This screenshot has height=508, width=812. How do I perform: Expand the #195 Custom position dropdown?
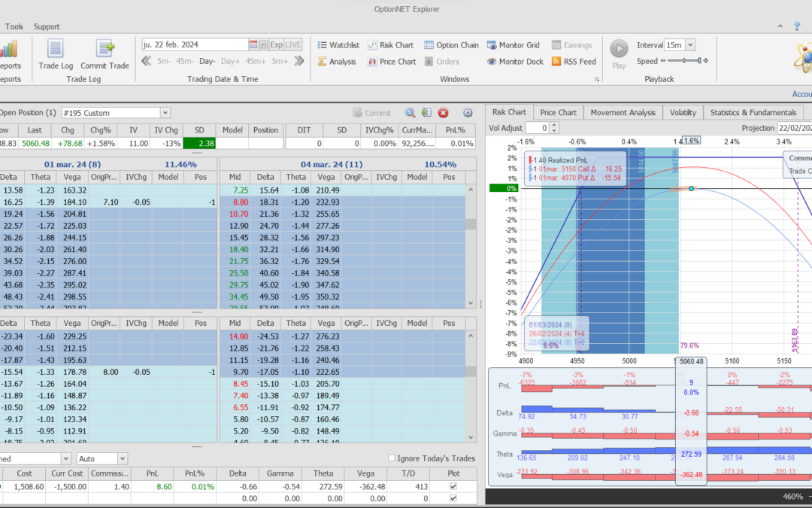(165, 113)
